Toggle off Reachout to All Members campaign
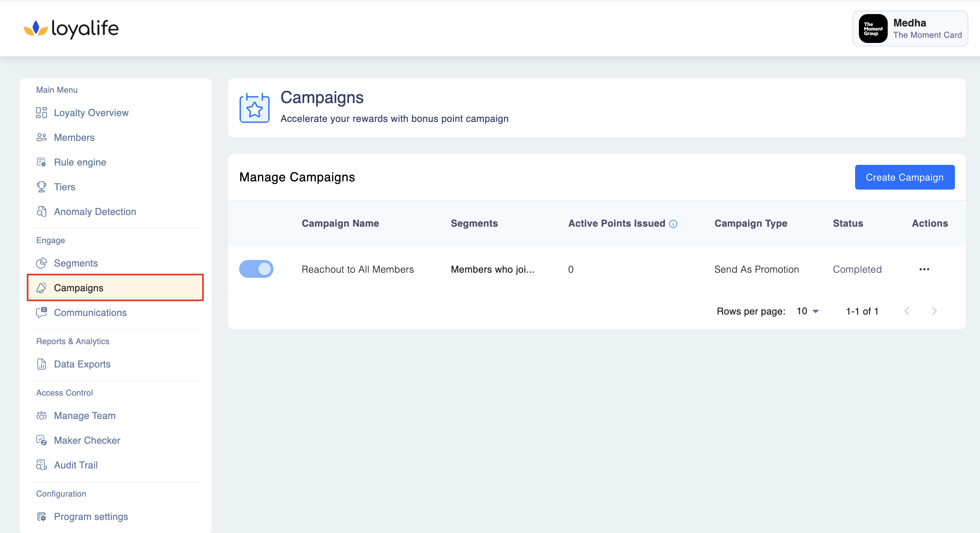980x533 pixels. point(256,269)
